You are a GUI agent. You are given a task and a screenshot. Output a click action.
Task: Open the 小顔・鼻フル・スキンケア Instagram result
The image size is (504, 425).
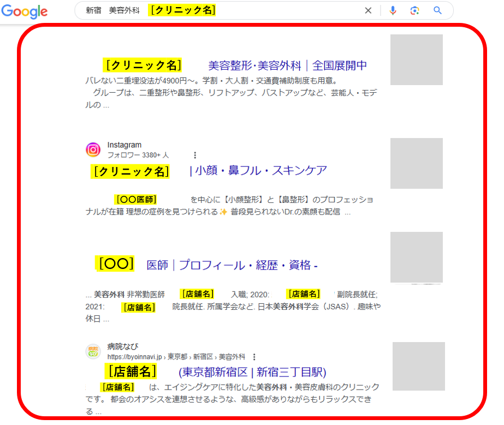coord(258,170)
